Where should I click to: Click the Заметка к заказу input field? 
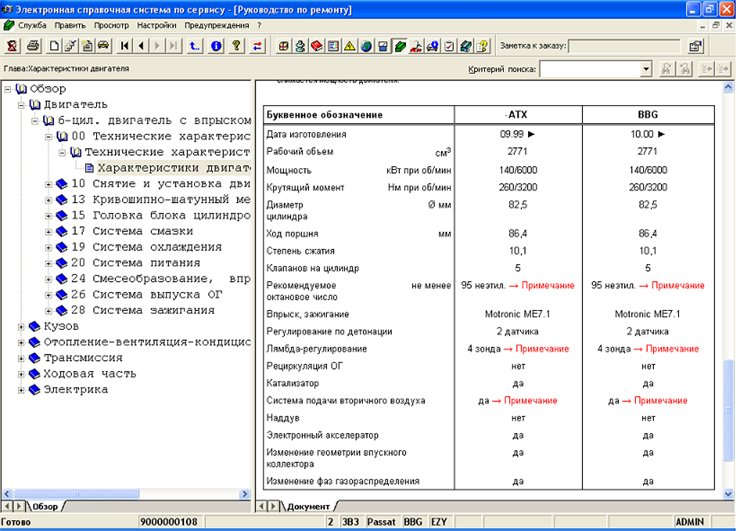point(624,46)
